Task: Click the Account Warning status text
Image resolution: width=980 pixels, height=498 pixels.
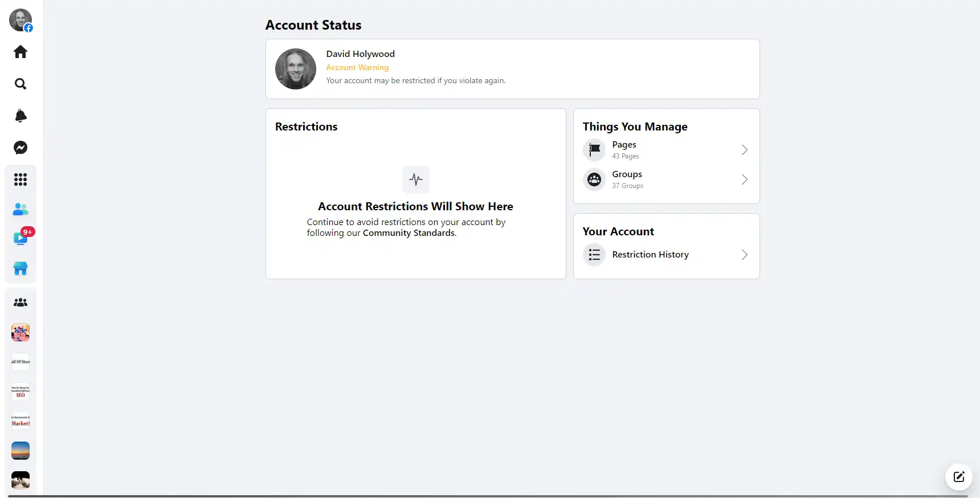Action: click(357, 67)
